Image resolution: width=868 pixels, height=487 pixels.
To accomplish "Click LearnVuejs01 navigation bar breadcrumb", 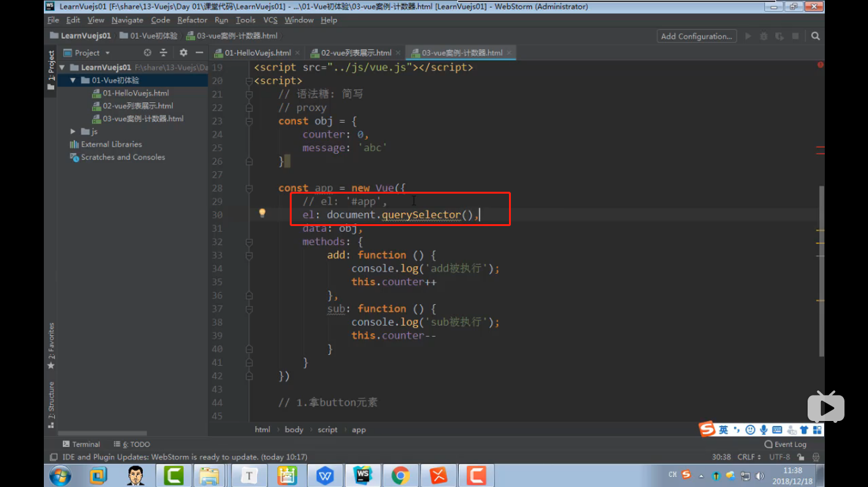I will (81, 36).
